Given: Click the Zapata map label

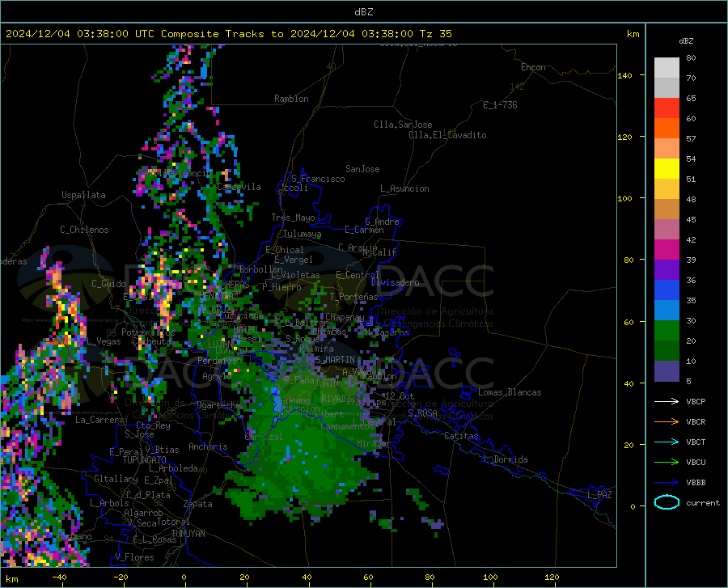Looking at the screenshot, I should (198, 504).
